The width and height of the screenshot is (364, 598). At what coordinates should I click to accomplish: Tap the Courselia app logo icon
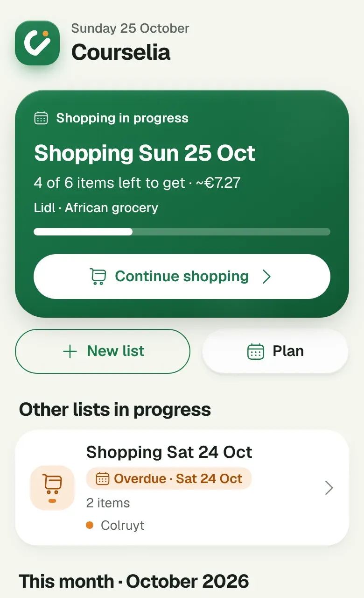tap(37, 43)
